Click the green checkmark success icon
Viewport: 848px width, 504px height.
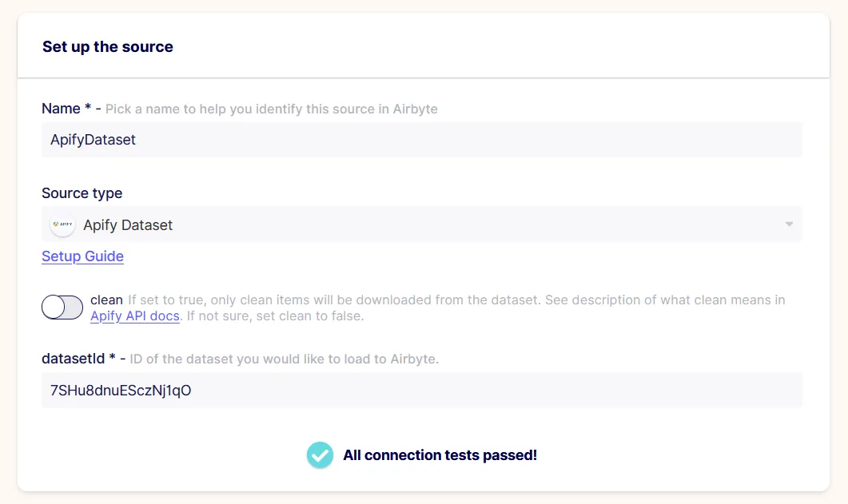320,454
